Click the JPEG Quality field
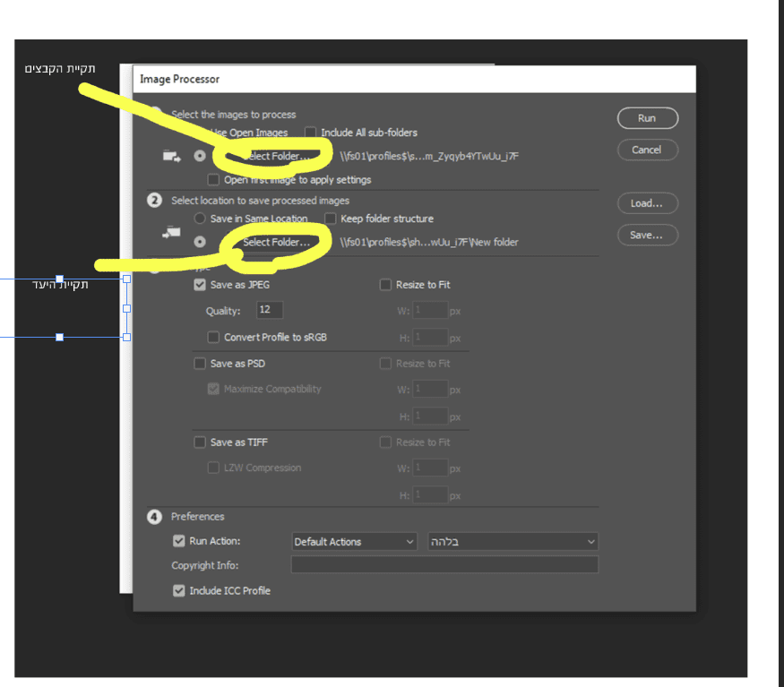Image resolution: width=784 pixels, height=687 pixels. click(270, 310)
